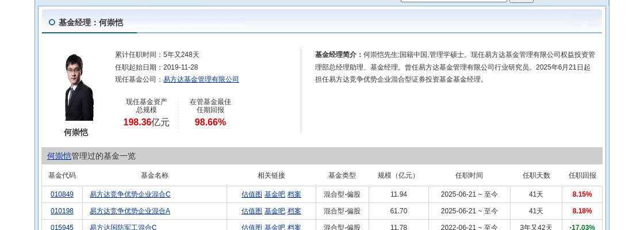Click the 任职时间 column header
644x230 pixels.
(x=469, y=175)
